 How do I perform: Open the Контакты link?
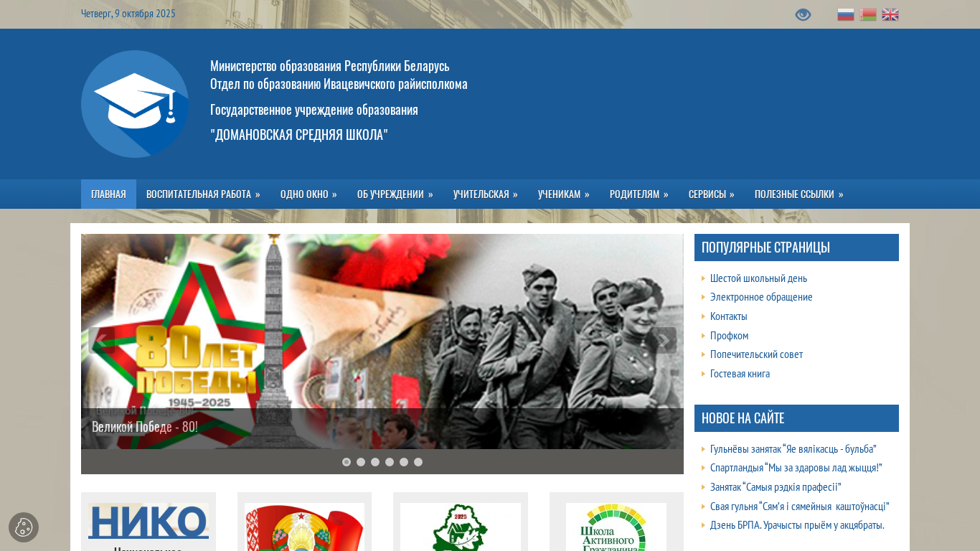point(729,316)
